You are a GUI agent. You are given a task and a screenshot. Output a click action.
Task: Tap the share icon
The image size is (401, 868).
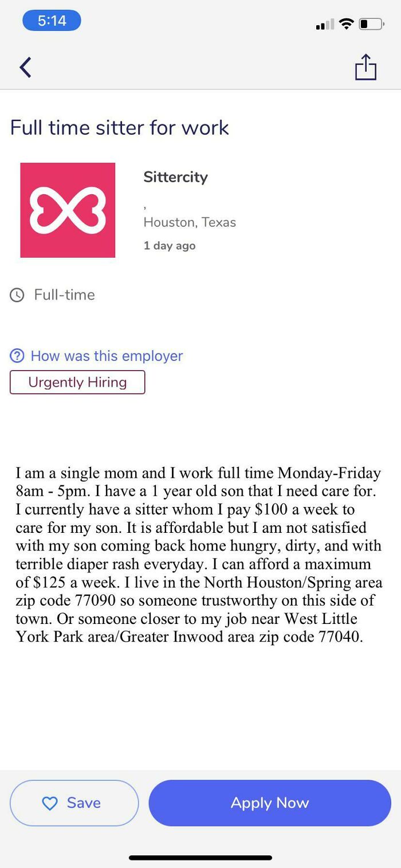[x=365, y=66]
